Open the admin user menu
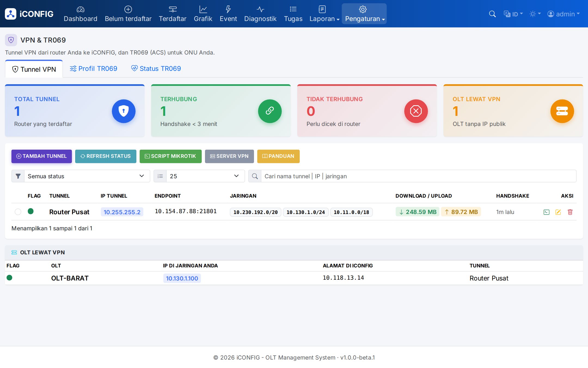The height and width of the screenshot is (368, 588). pyautogui.click(x=563, y=14)
